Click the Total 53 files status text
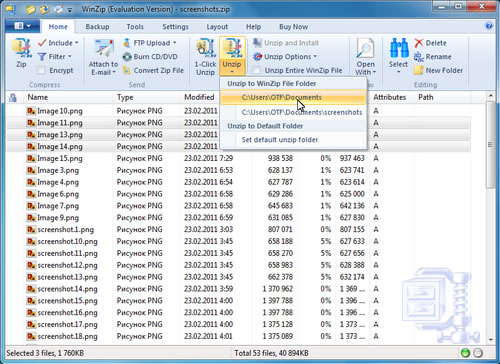The image size is (500, 364). 271,353
